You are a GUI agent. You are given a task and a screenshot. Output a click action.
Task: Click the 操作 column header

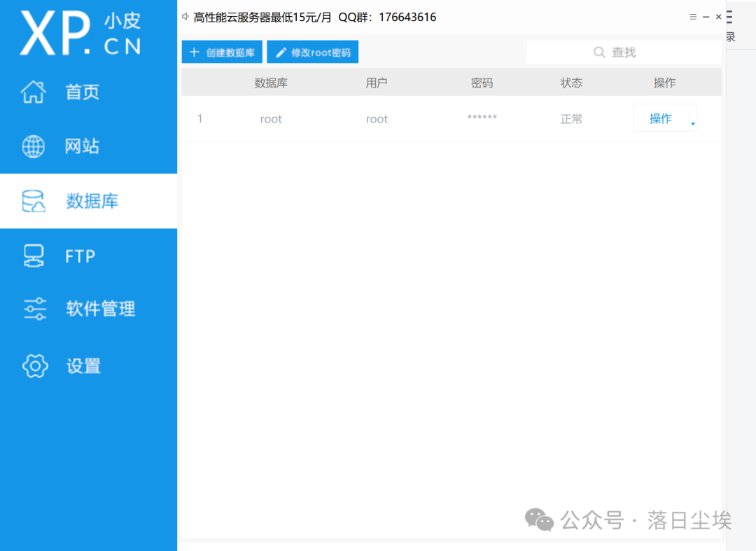point(664,83)
